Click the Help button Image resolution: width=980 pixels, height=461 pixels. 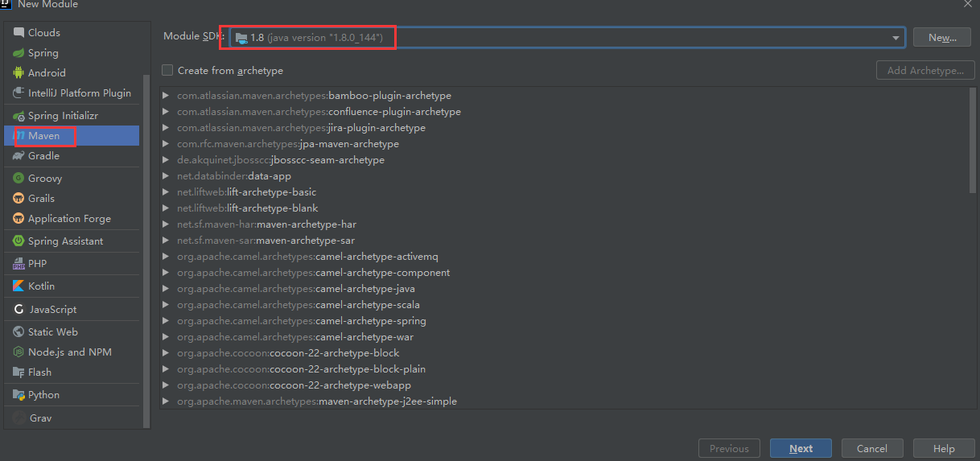(944, 449)
